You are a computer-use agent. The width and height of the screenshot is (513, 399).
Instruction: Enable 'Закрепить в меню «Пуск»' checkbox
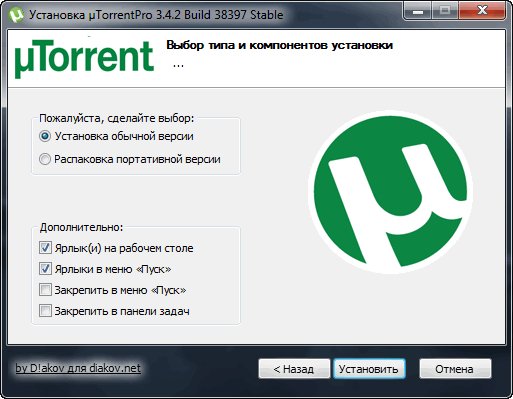click(45, 290)
